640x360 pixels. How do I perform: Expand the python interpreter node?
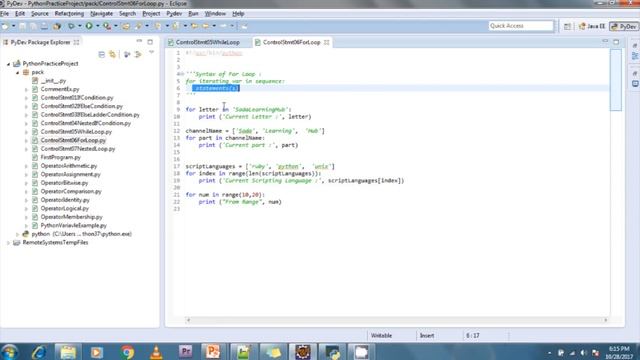click(18, 234)
